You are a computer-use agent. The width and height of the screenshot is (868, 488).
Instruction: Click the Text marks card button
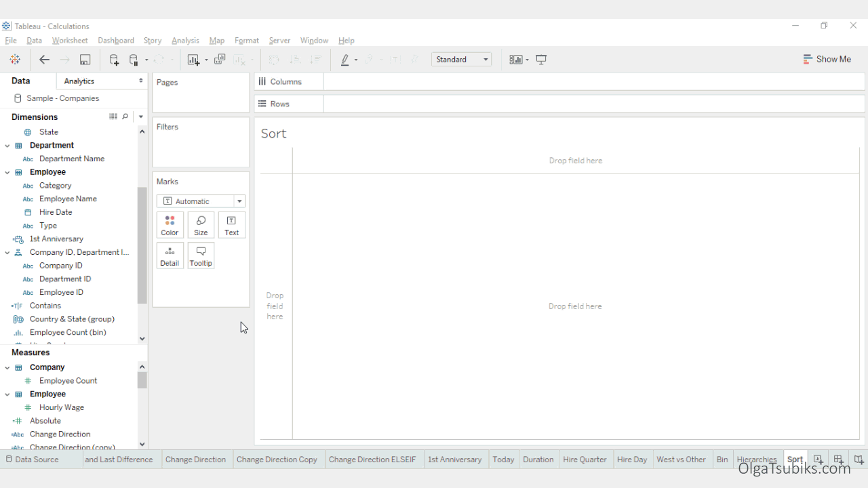coord(232,225)
